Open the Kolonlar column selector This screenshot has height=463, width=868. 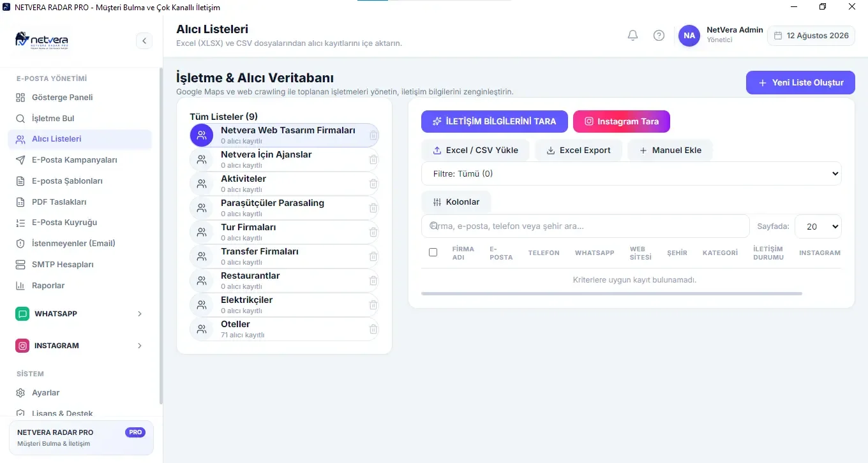(456, 202)
